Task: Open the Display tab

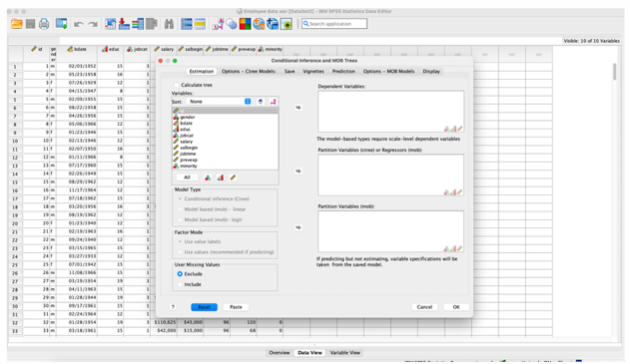Action: tap(431, 71)
